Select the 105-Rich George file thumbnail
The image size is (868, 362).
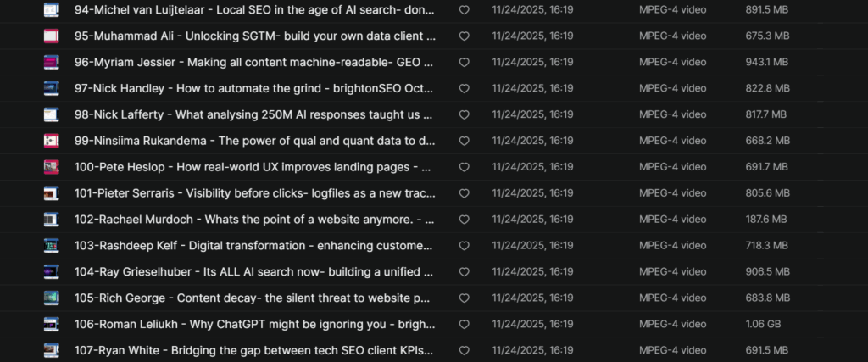click(51, 298)
